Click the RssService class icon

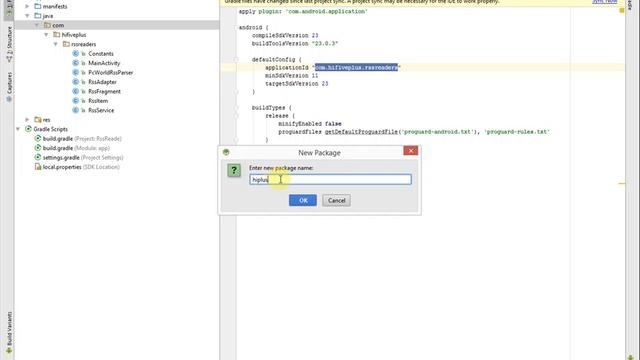click(76, 110)
